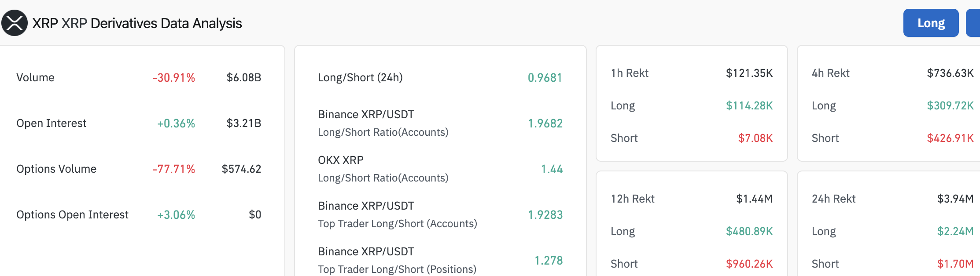Select Binance Top Trader Long/Short (Positions) row

tap(440, 260)
